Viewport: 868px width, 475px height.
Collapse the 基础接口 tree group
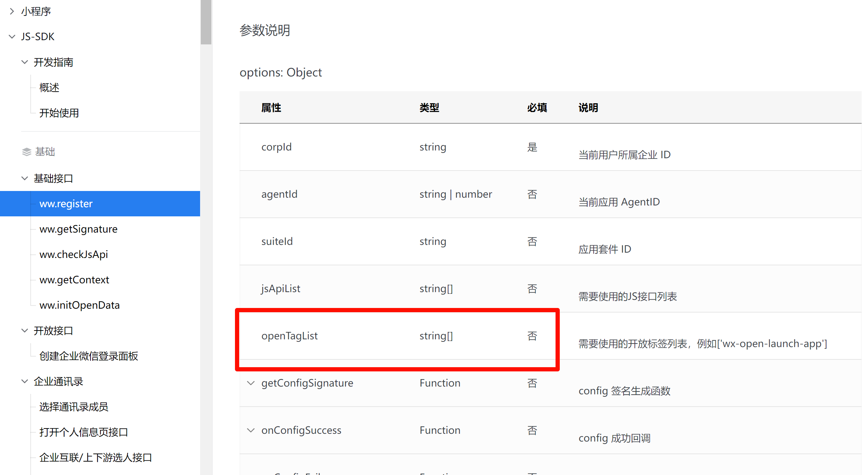pyautogui.click(x=25, y=178)
